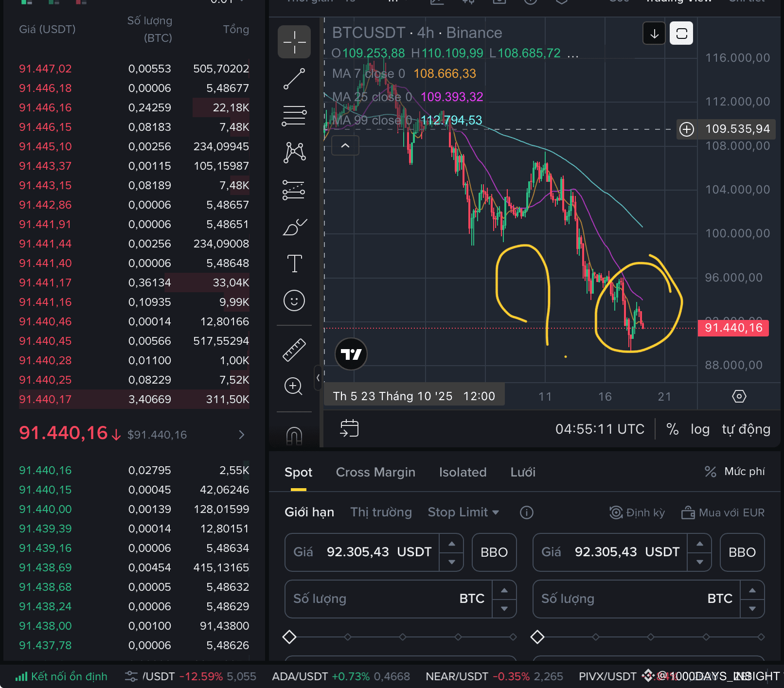Click the zoom in magnifier tool

(293, 387)
